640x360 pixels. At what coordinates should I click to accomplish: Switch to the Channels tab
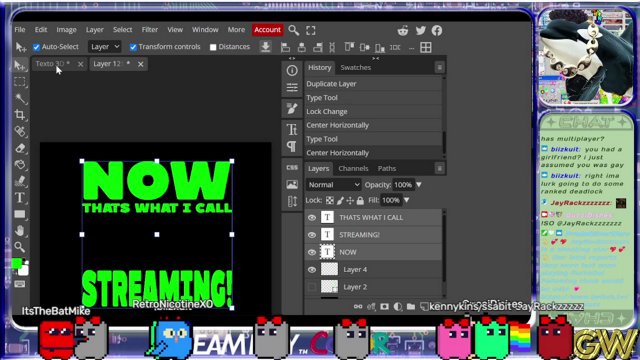pyautogui.click(x=353, y=168)
